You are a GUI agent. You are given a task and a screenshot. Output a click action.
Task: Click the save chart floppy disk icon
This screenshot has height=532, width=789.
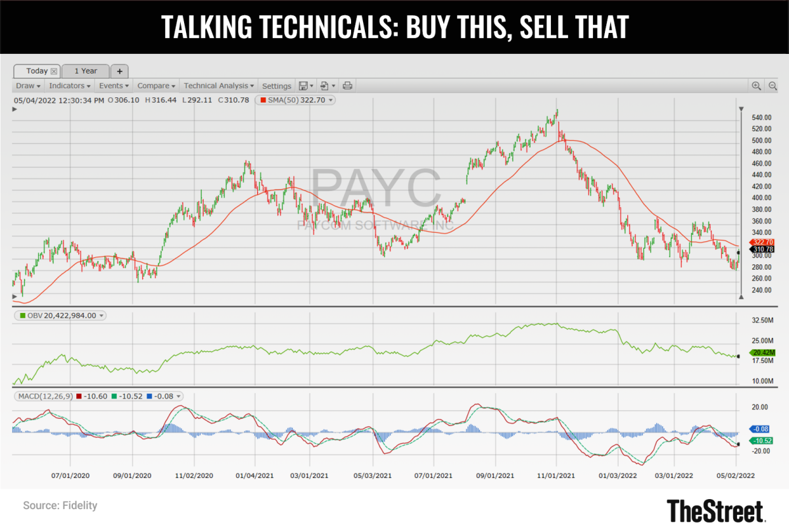tap(303, 85)
